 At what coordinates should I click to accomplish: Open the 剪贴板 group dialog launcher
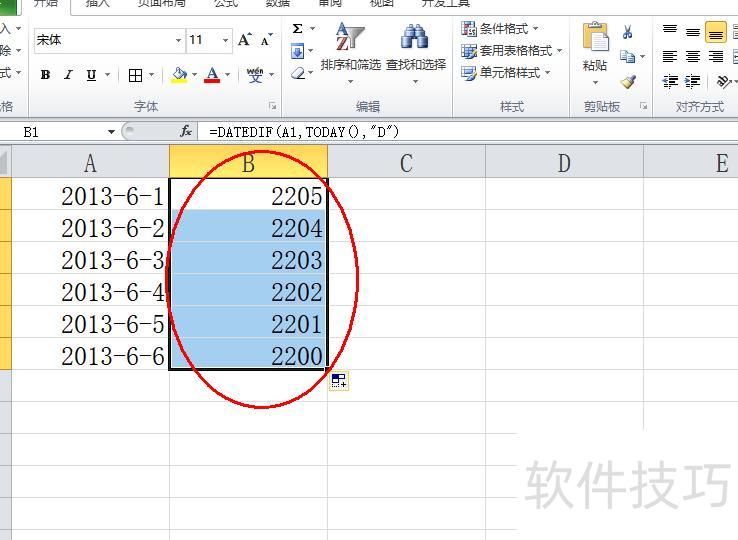point(643,106)
